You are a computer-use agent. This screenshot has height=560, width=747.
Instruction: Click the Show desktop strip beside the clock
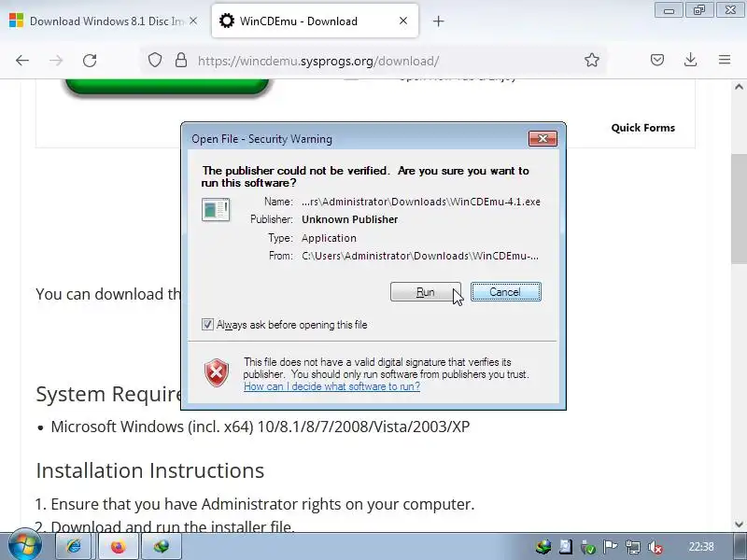[740, 547]
